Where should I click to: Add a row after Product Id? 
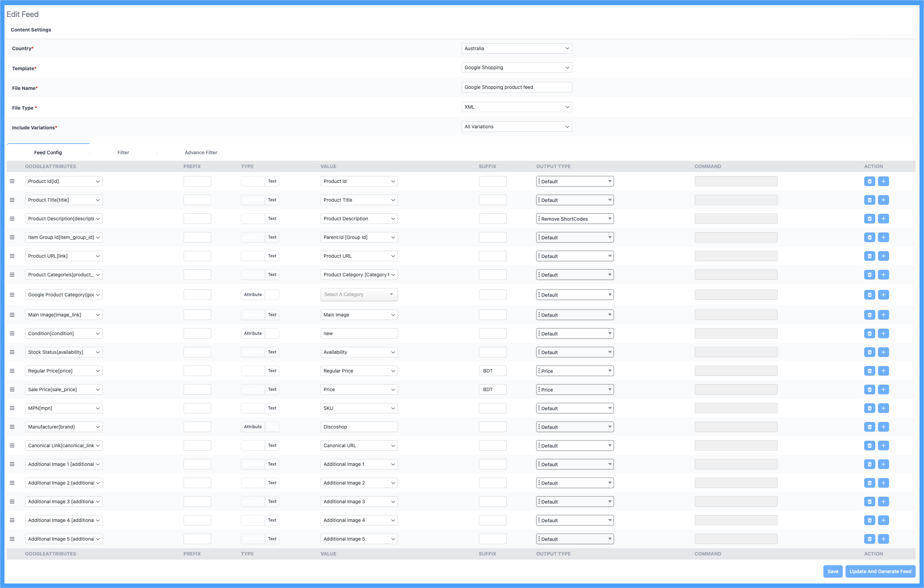point(883,181)
